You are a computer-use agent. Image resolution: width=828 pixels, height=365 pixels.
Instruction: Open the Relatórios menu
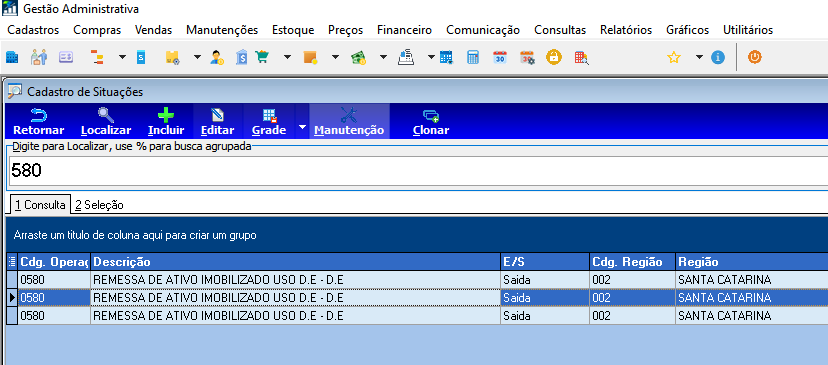click(626, 30)
